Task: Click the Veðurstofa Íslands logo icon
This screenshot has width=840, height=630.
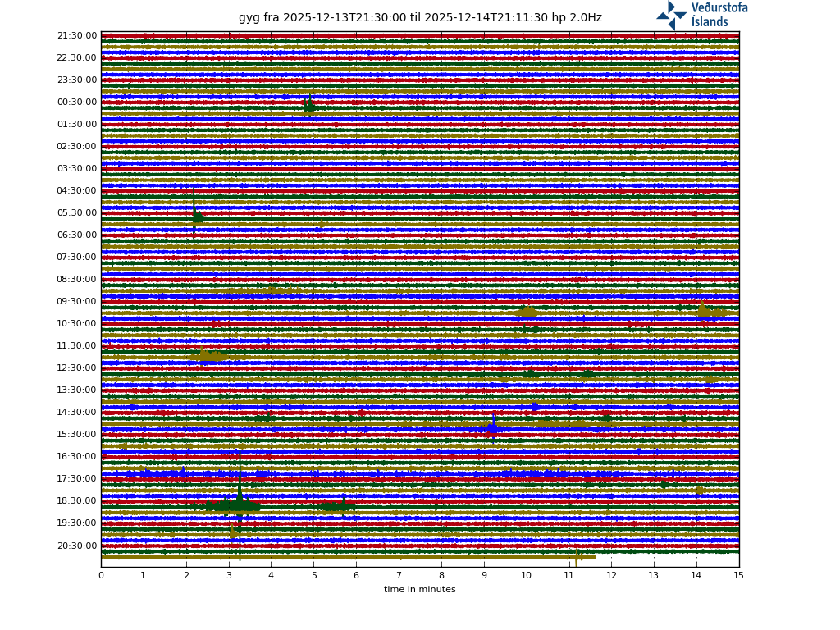Action: coord(671,16)
